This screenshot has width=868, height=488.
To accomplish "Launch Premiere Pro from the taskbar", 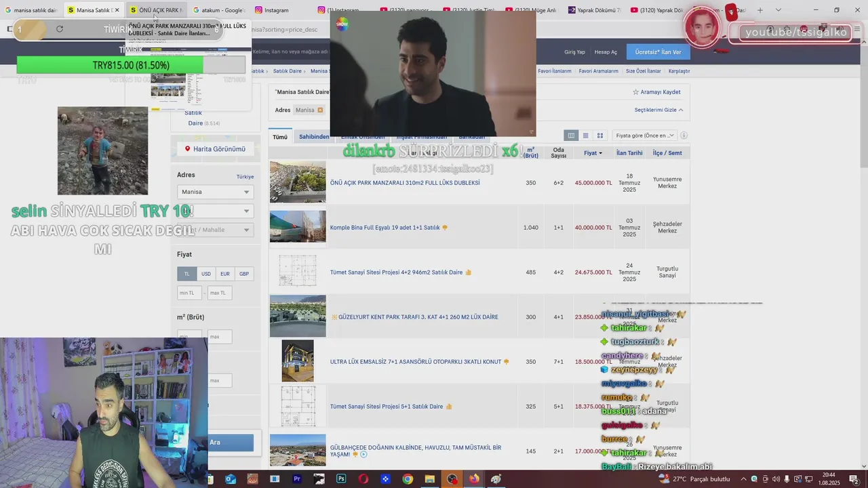I will tap(296, 479).
